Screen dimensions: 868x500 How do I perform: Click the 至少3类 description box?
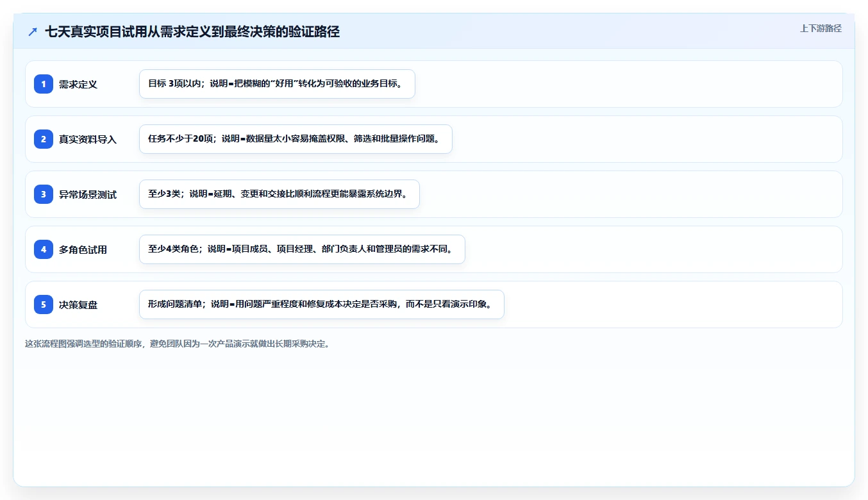[279, 194]
